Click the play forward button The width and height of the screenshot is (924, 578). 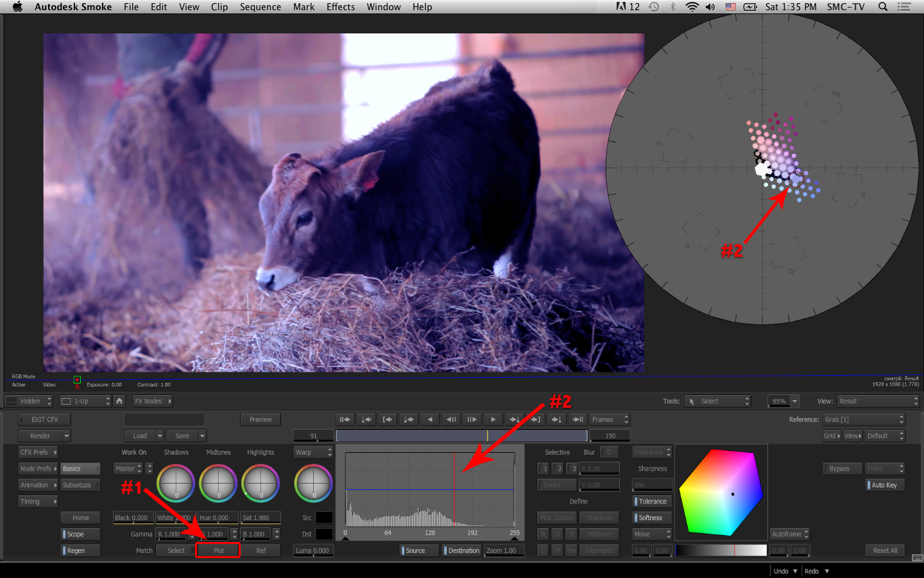493,419
